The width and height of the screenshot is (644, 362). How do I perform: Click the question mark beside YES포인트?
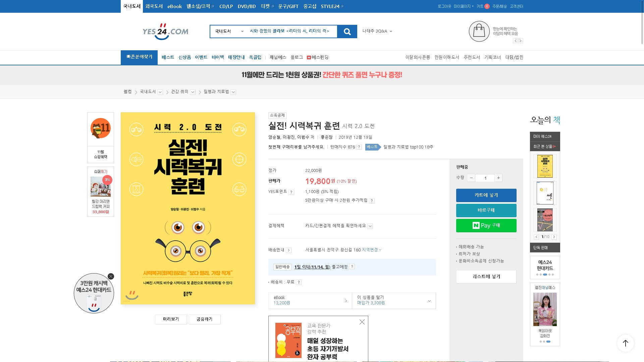[x=291, y=192]
